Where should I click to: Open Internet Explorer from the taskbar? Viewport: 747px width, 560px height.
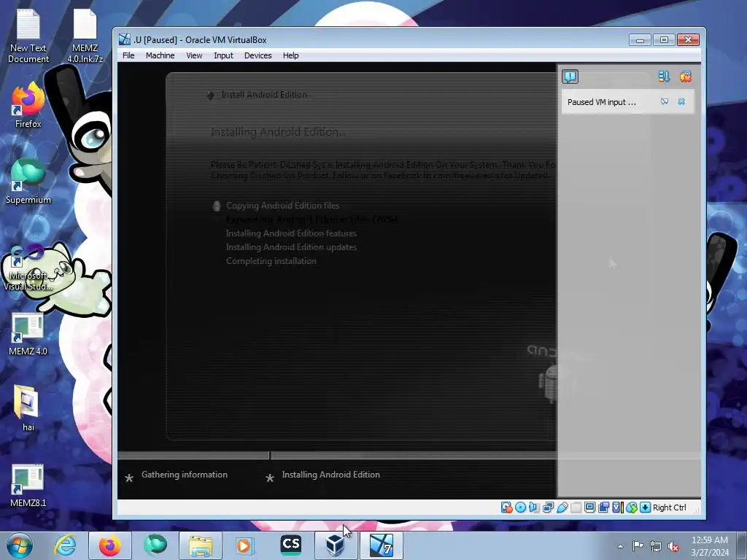pos(65,545)
